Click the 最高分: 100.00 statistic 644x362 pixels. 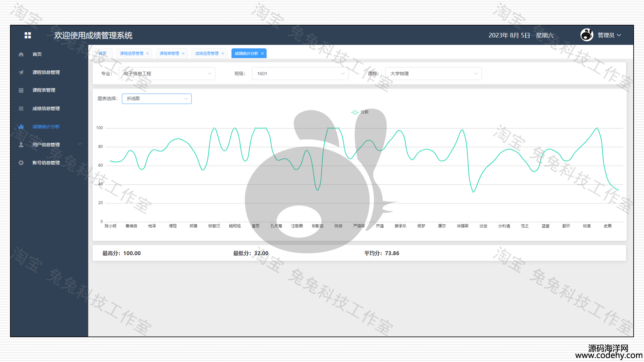point(121,253)
